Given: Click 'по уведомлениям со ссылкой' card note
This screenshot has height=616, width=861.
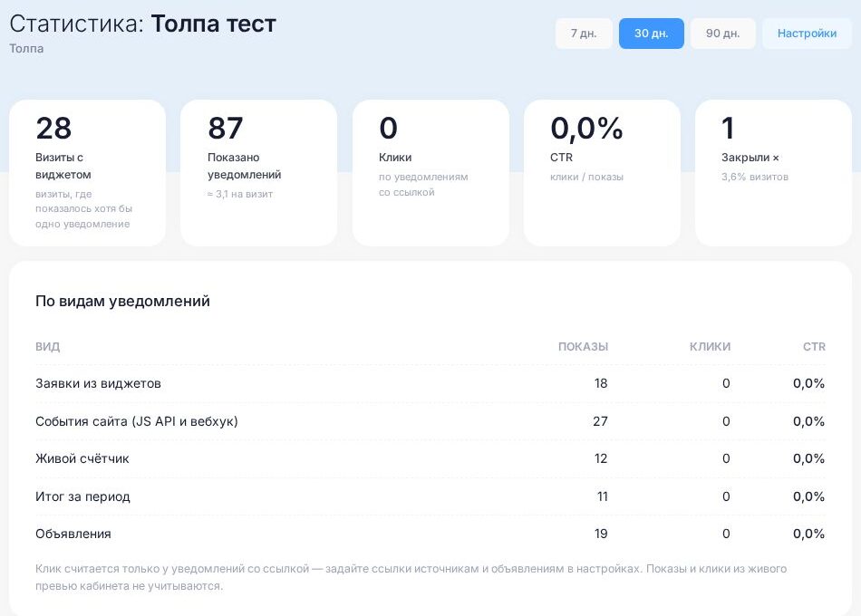Looking at the screenshot, I should pyautogui.click(x=423, y=185).
